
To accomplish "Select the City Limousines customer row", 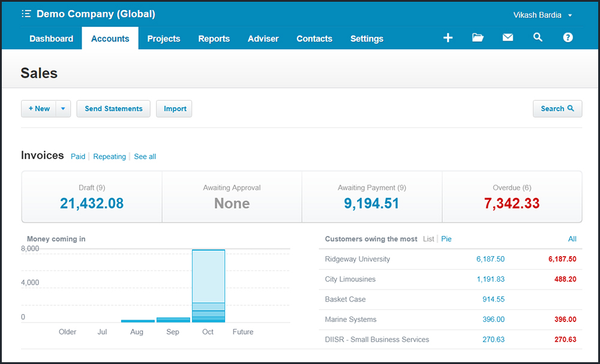I will point(451,279).
